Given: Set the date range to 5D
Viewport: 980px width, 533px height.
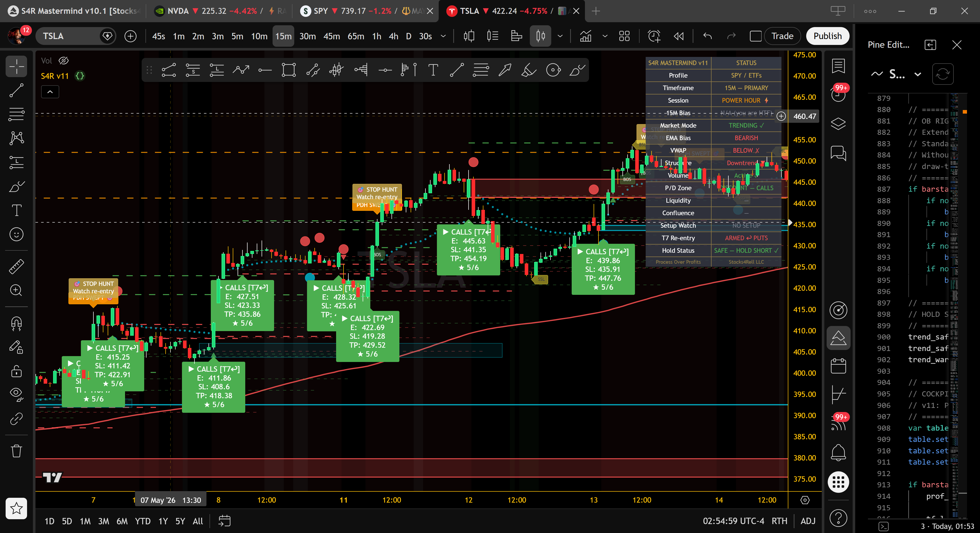Looking at the screenshot, I should tap(67, 521).
